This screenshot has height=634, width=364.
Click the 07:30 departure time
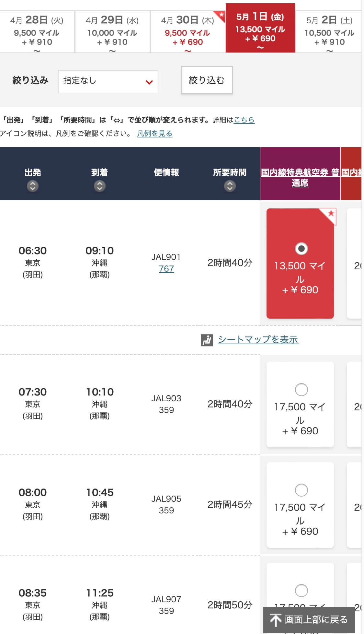pyautogui.click(x=33, y=392)
